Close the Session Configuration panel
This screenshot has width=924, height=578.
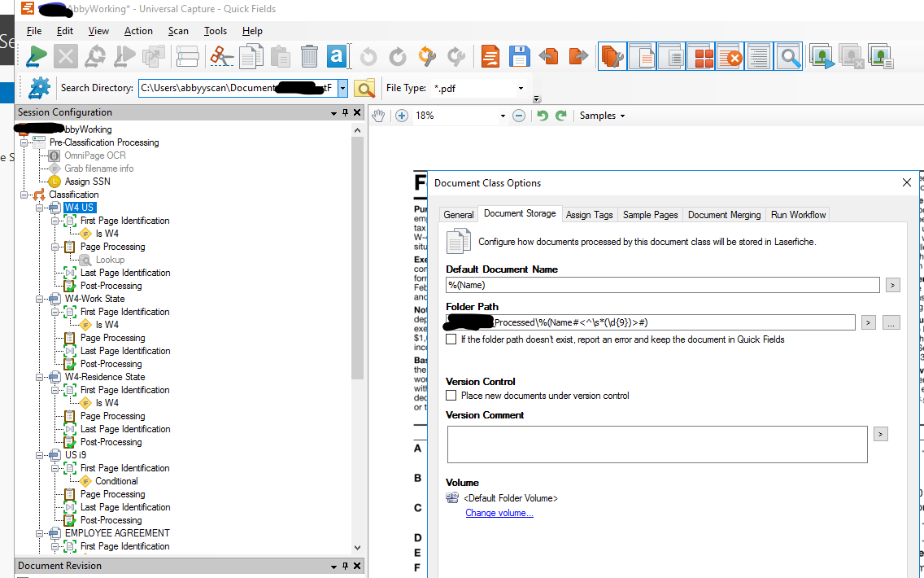[357, 112]
